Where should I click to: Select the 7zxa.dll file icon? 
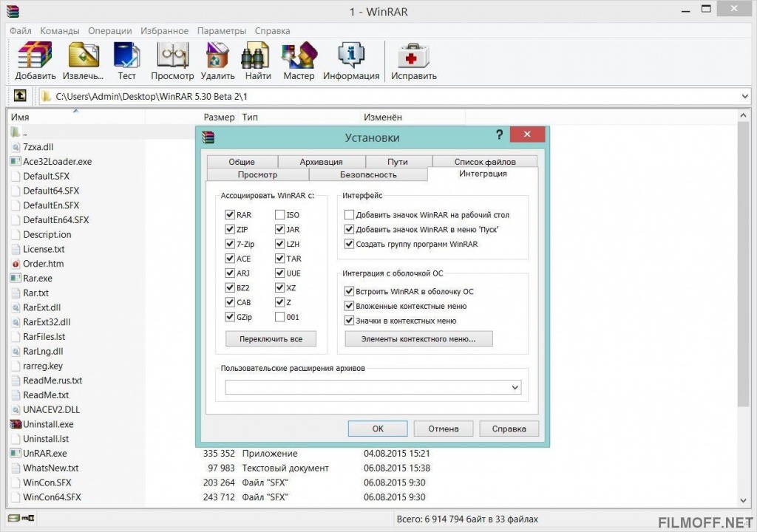click(16, 147)
